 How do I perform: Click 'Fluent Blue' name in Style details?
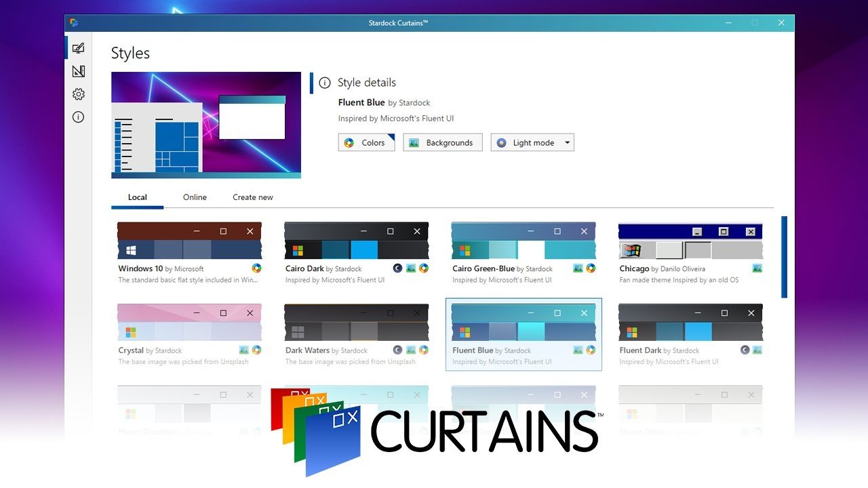pos(361,102)
